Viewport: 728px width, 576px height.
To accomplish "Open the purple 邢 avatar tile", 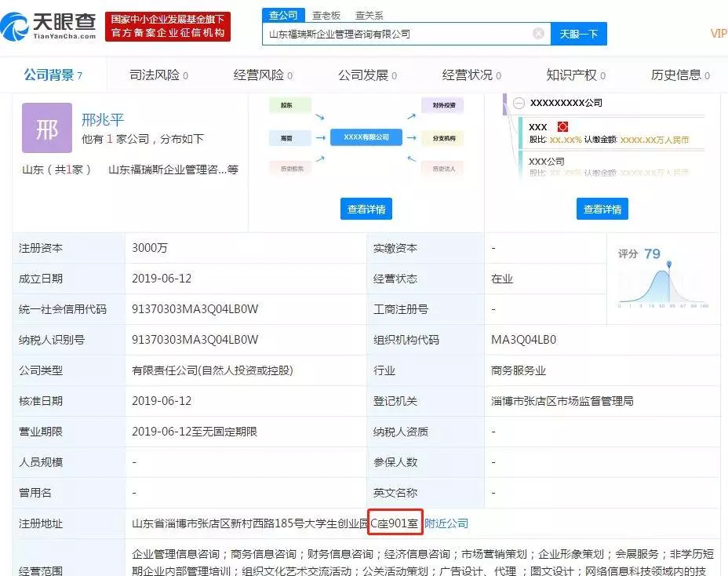I will tap(47, 128).
